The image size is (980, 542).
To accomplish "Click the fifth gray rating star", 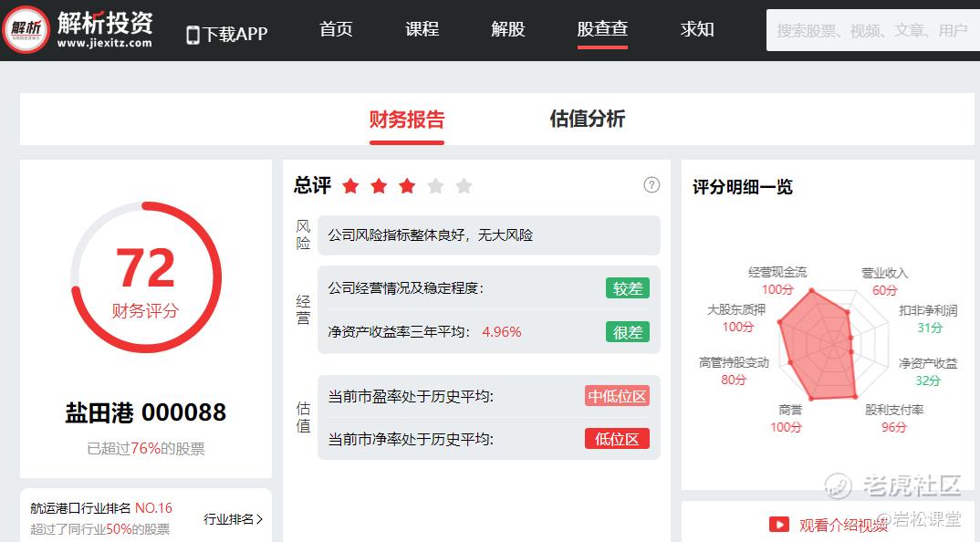I will tap(464, 185).
